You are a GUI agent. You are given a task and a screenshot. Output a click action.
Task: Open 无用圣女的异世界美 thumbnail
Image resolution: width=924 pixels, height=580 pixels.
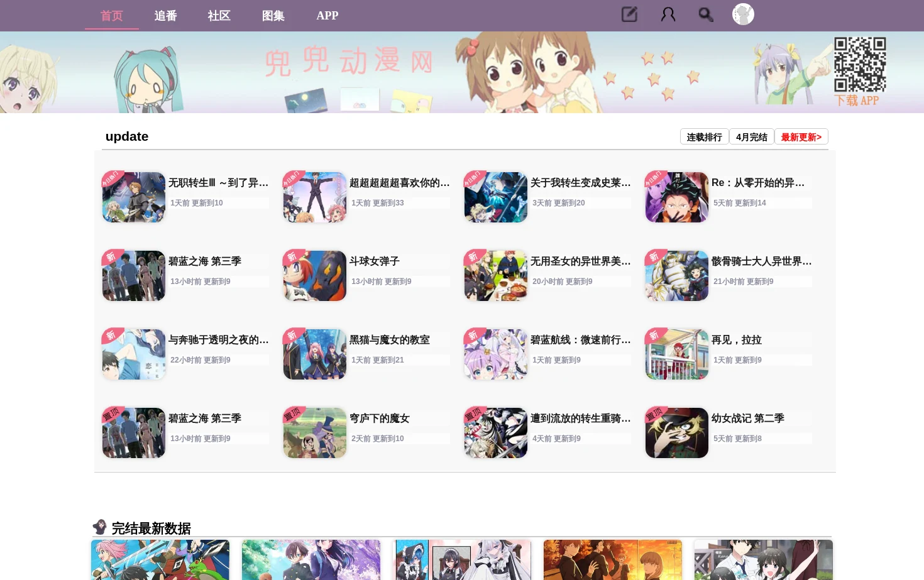click(496, 276)
